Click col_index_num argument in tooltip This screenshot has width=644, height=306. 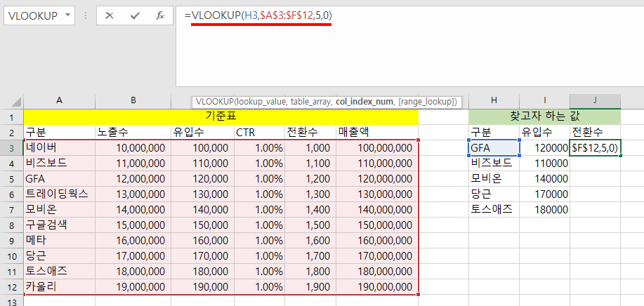[364, 102]
